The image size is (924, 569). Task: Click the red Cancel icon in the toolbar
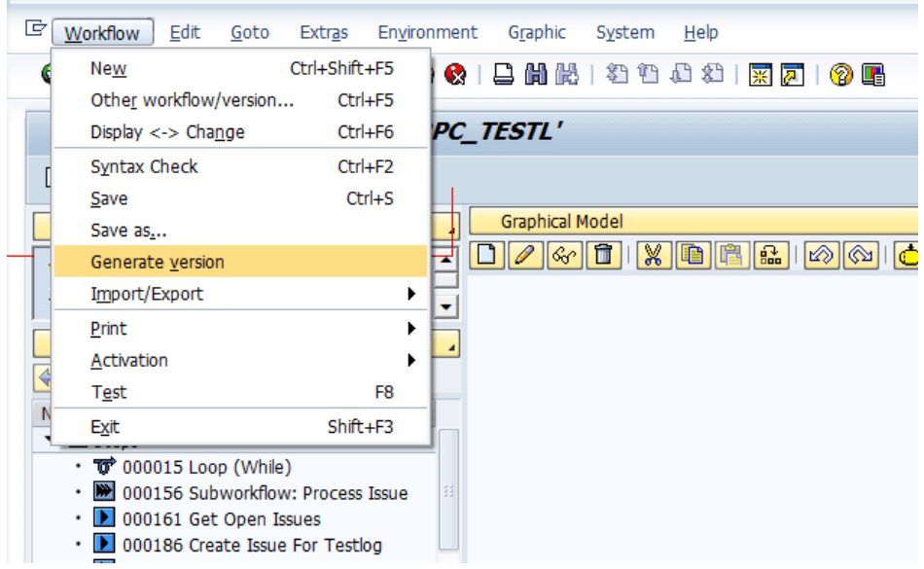455,75
